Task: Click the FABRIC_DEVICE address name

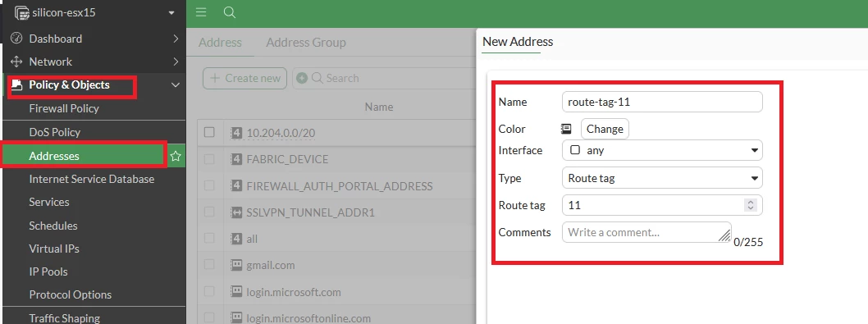Action: pos(287,159)
